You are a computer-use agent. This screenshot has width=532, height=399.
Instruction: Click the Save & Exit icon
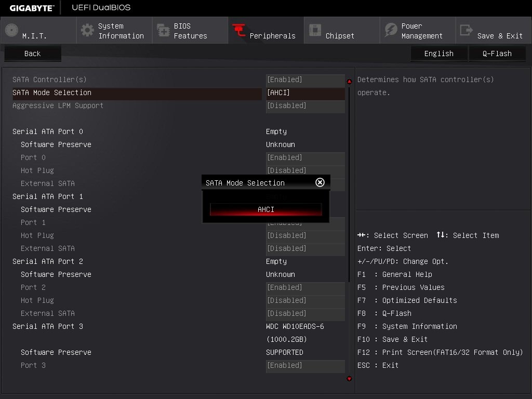click(467, 31)
